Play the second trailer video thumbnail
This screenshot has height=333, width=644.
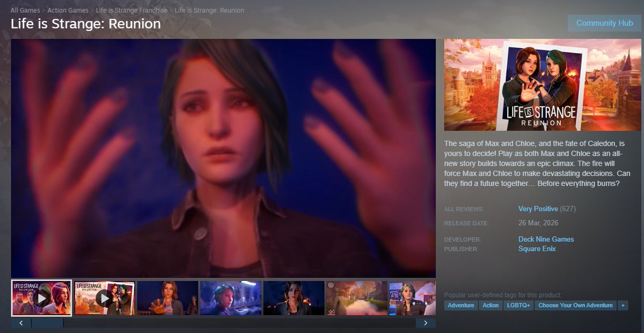click(104, 298)
